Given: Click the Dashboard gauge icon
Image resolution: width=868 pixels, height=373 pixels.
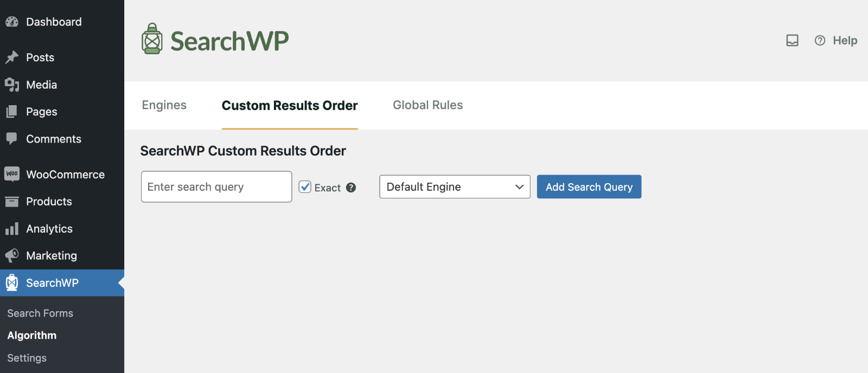Looking at the screenshot, I should 12,22.
